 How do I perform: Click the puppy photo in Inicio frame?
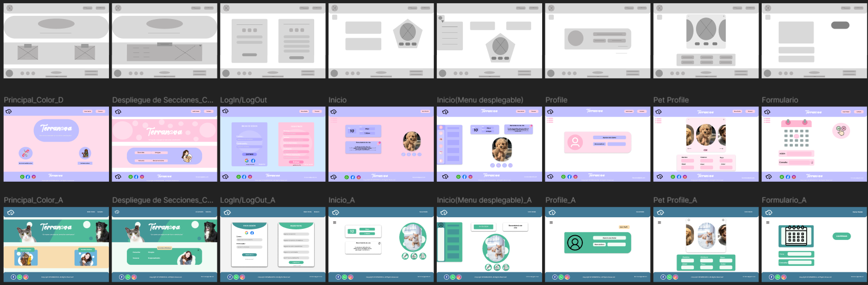click(x=412, y=141)
